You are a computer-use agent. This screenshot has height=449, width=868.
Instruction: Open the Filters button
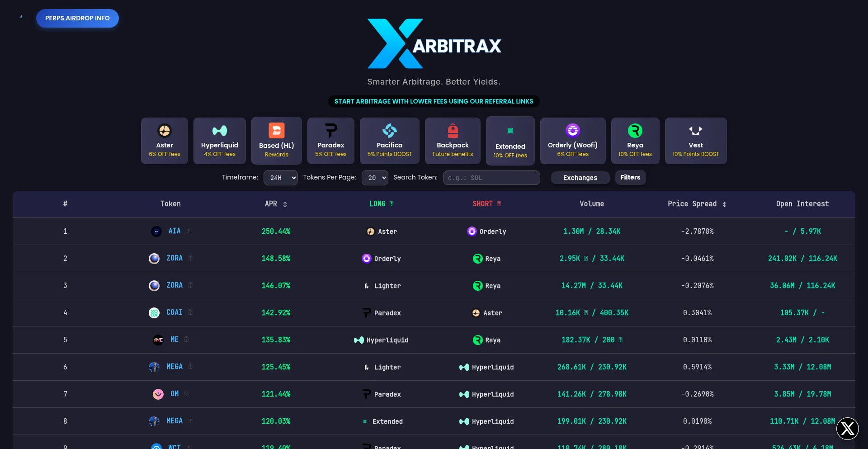click(x=630, y=177)
